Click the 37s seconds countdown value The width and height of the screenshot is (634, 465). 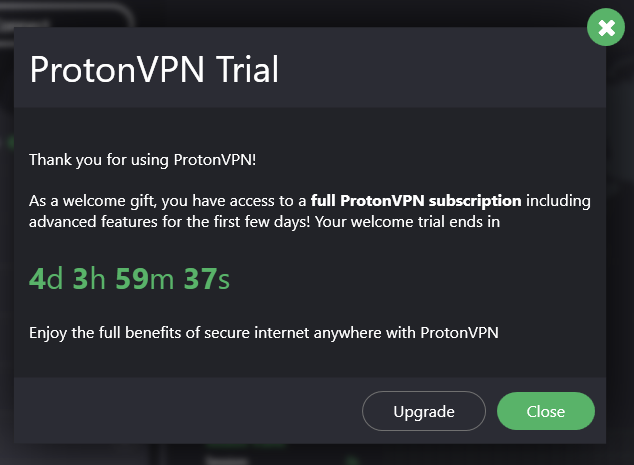coord(207,278)
